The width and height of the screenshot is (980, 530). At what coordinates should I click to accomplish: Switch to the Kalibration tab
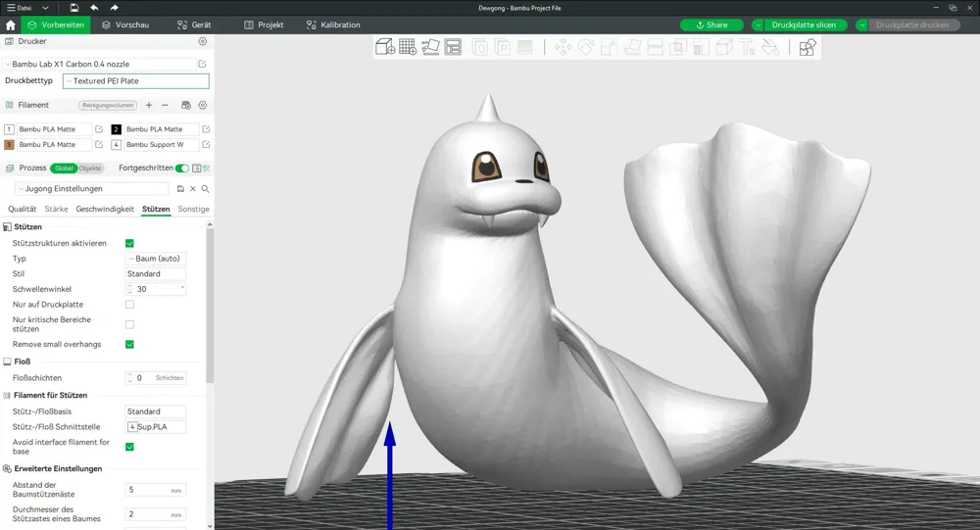coord(333,25)
